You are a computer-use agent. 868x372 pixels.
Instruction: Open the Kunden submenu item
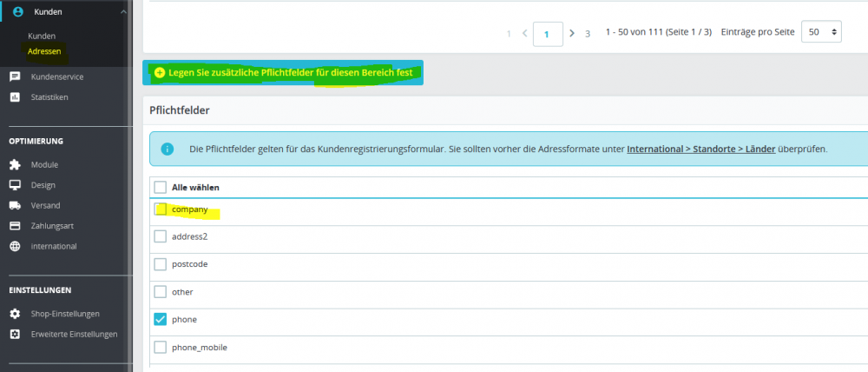42,36
